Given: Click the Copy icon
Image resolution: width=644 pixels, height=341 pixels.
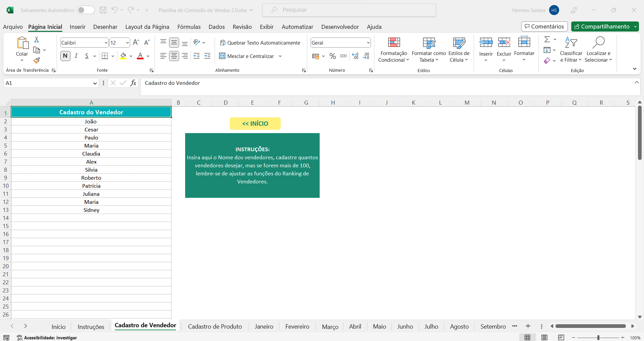Looking at the screenshot, I should (37, 50).
